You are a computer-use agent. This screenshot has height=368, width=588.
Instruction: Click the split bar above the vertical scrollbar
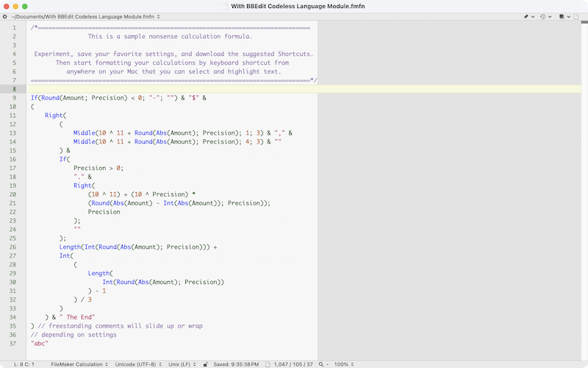[584, 22]
